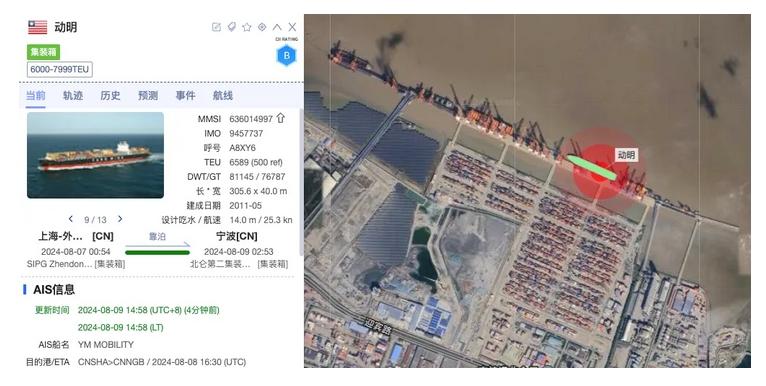Click the green voyage progress bar

pyautogui.click(x=157, y=253)
